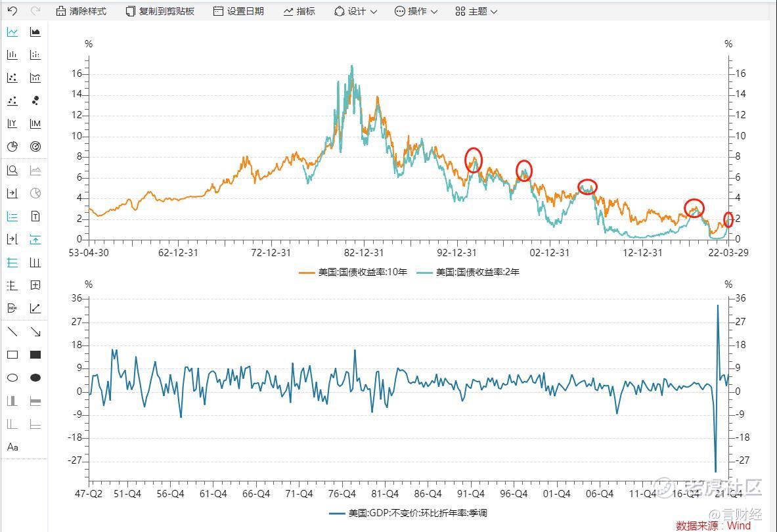Click the plus-in-box add chart icon
Screen dimensions: 777x532
(35, 285)
